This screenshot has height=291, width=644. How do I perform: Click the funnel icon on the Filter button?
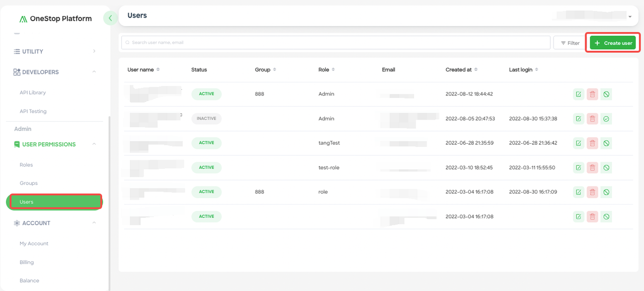click(x=564, y=43)
